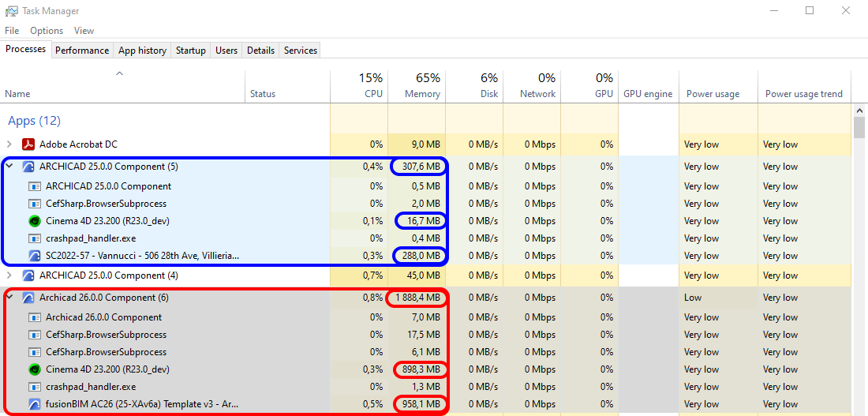Expand the ARCHICAD 25.0.0 Component (4) group
This screenshot has width=868, height=416.
pos(9,275)
